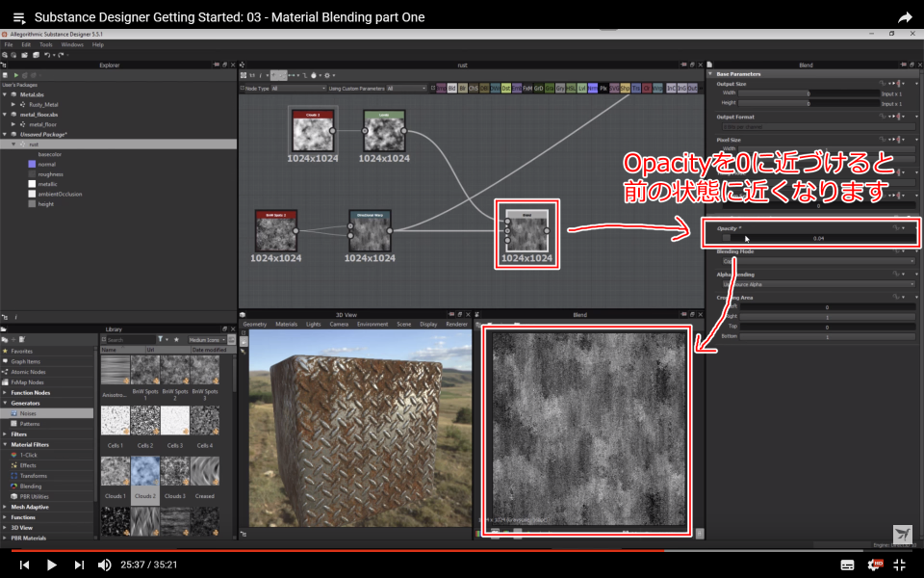Click the Blr atomic node shortcut
The width and height of the screenshot is (924, 578).
[x=463, y=89]
